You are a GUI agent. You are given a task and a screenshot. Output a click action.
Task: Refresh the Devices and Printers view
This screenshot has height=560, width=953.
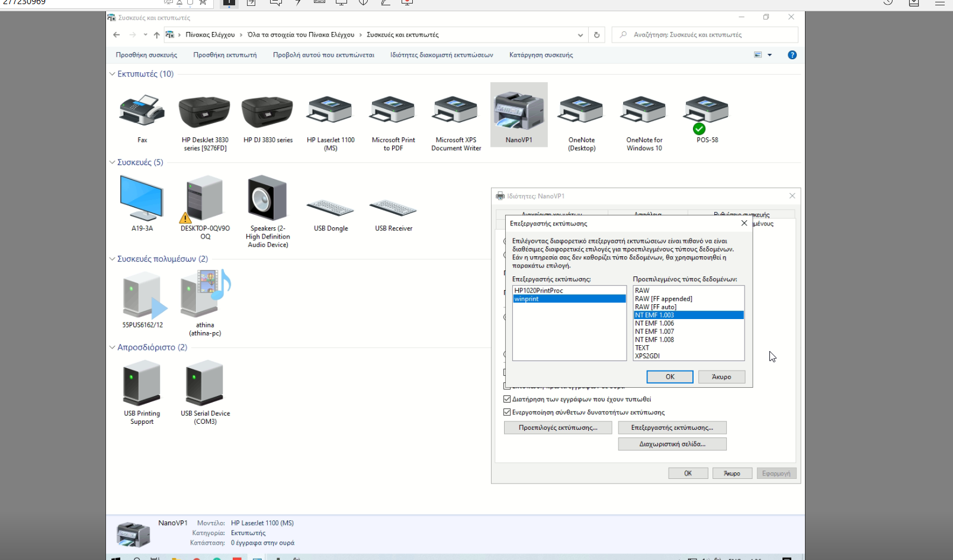[x=596, y=35]
